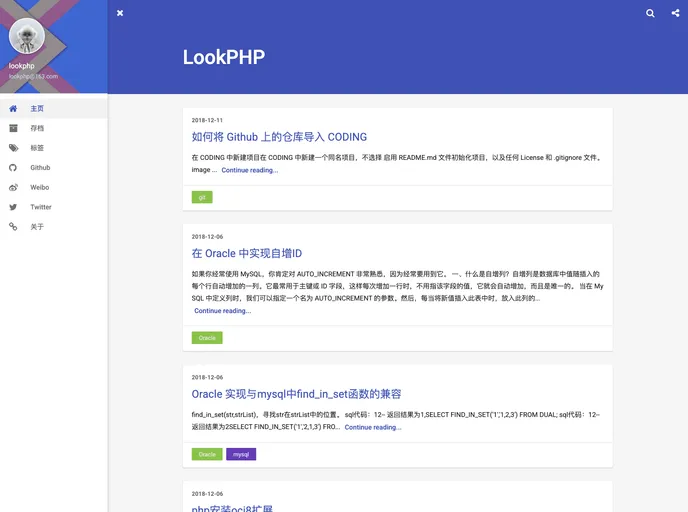Click the lookphp username in sidebar
Viewport: 688px width, 512px height.
pos(22,66)
